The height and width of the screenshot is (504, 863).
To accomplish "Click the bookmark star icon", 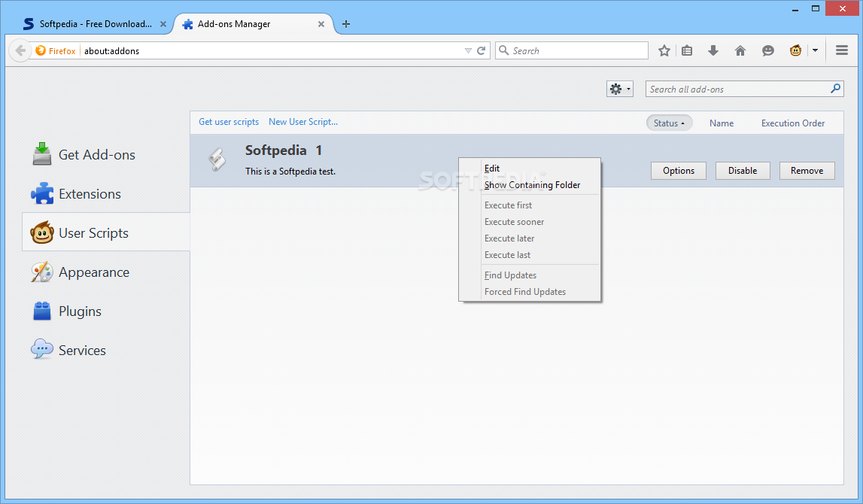I will [664, 50].
